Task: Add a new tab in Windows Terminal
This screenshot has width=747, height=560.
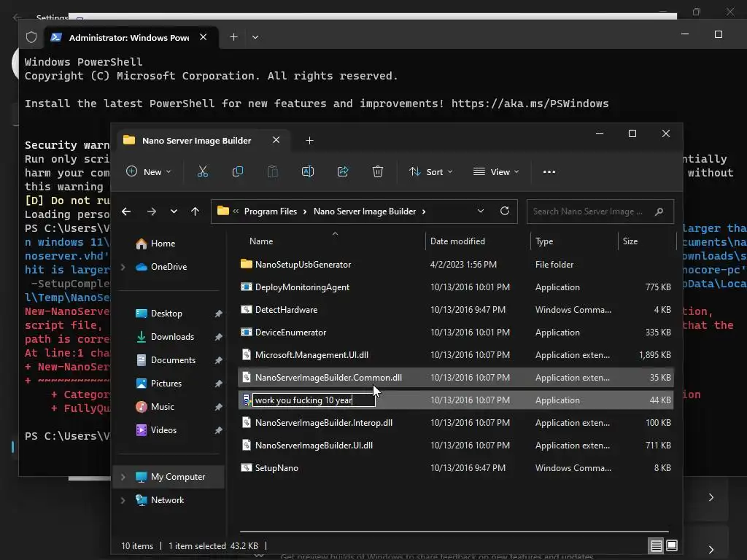Action: 234,37
